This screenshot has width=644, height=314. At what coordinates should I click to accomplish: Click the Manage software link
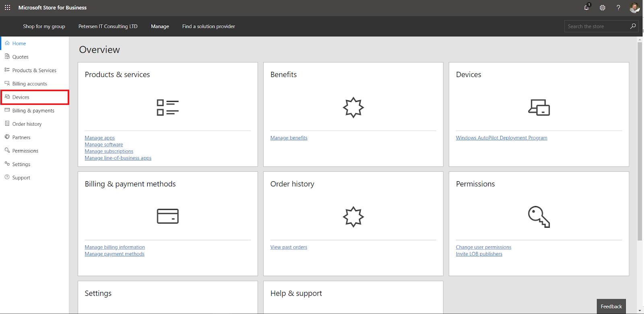pyautogui.click(x=104, y=145)
